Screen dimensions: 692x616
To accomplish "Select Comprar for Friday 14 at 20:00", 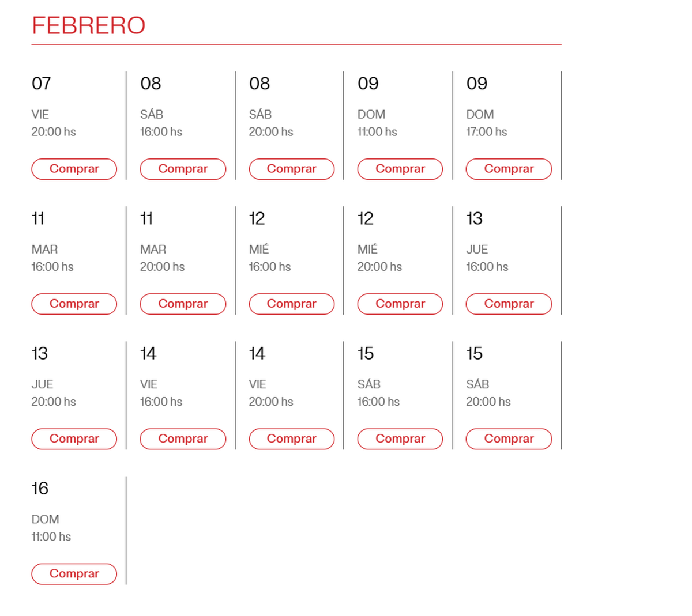I will pos(291,439).
